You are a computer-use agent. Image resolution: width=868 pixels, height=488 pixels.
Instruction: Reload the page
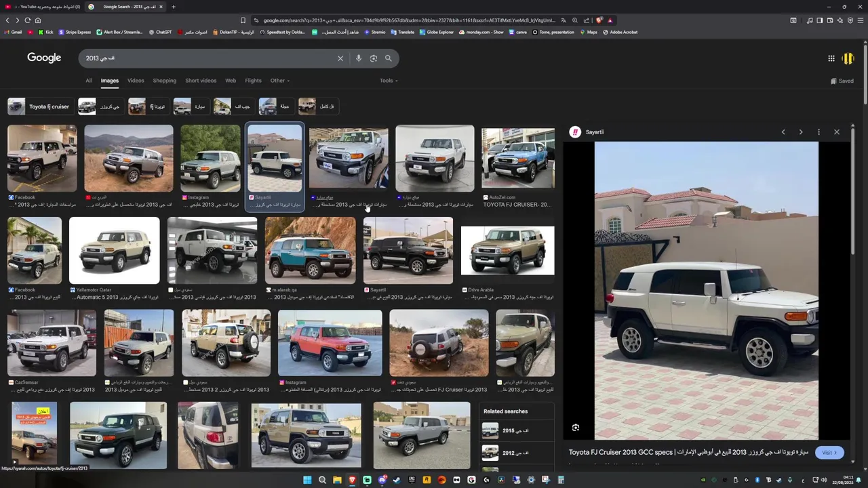(28, 20)
